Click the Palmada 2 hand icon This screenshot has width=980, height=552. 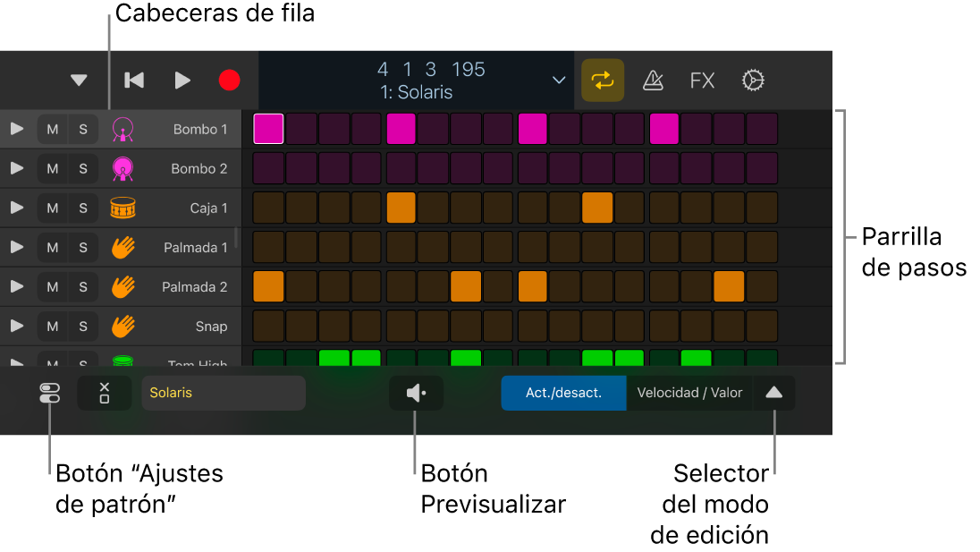pos(122,287)
